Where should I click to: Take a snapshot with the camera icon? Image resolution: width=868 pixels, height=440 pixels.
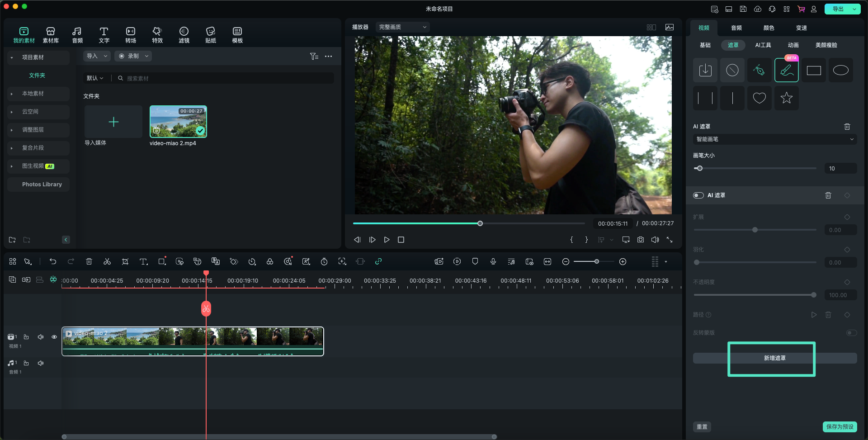coord(641,240)
